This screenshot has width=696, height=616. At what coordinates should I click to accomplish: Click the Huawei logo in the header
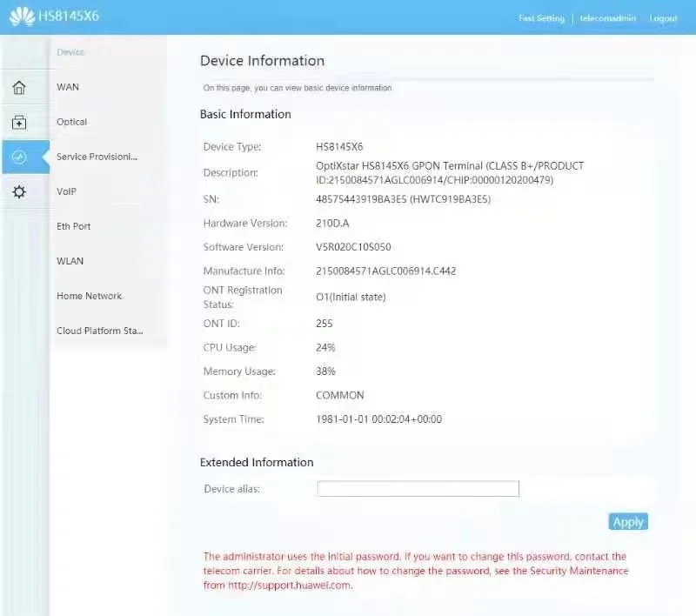tap(22, 17)
